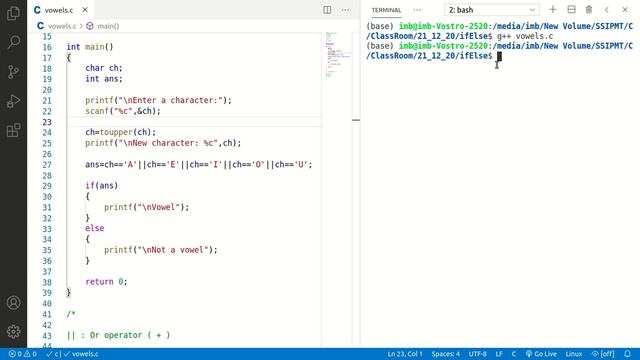640x360 pixels.
Task: Open the Explorer view in activity bar
Action: (x=13, y=13)
